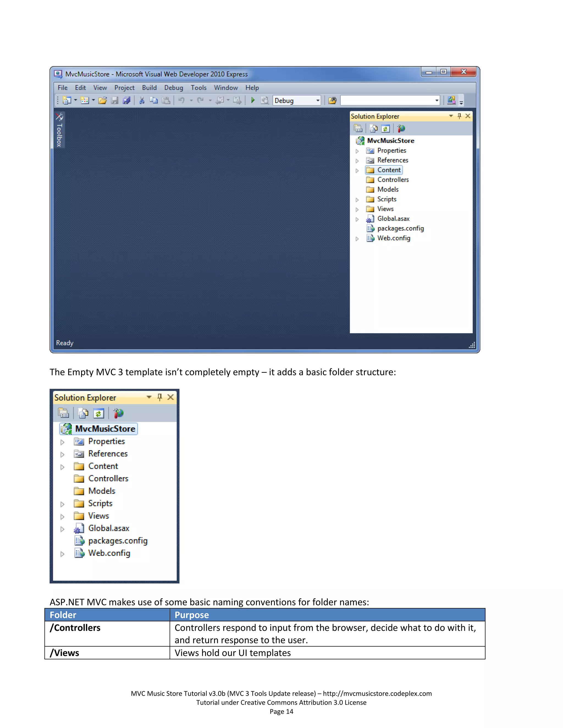This screenshot has width=563, height=728.
Task: Open the Debug configuration dropdown
Action: point(318,100)
